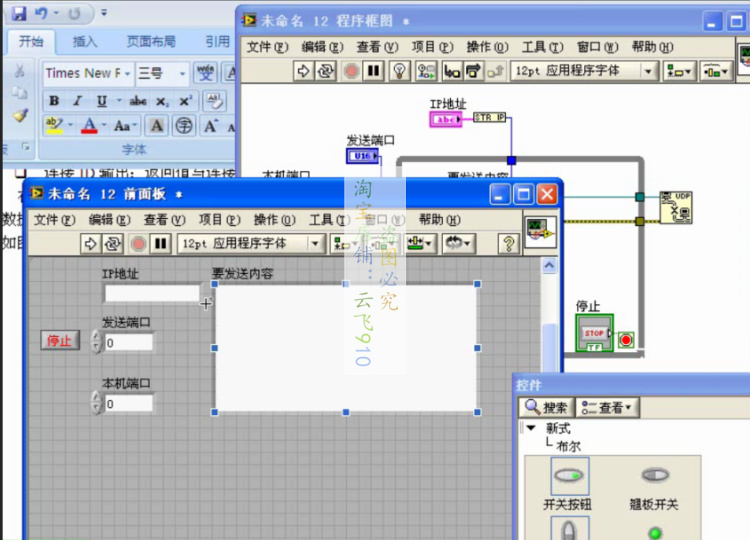The image size is (750, 540).
Task: Click the 发送端口 increment/decrement stepper
Action: (x=96, y=342)
